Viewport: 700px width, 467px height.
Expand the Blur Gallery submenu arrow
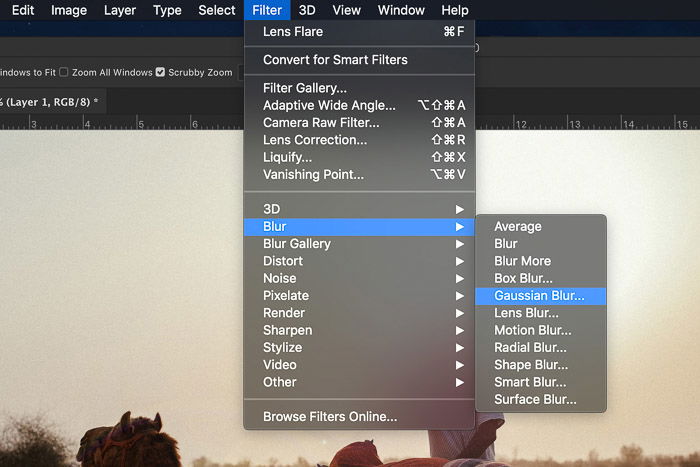459,244
